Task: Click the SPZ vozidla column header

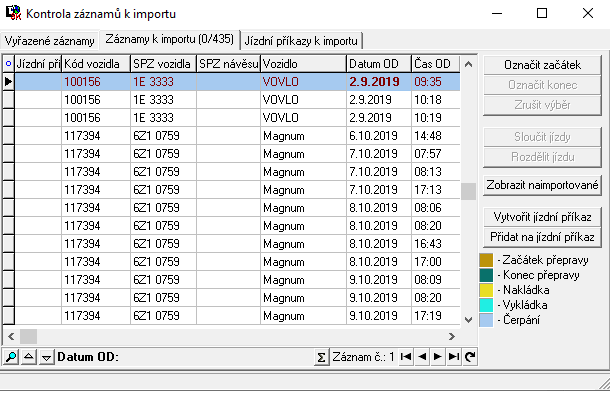Action: coord(163,64)
